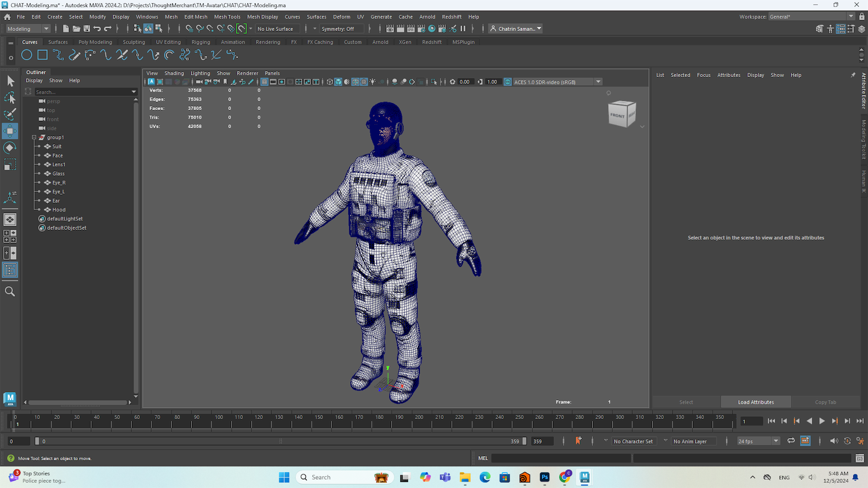Viewport: 868px width, 488px height.
Task: Toggle playback looping on time slider
Action: pos(791,441)
